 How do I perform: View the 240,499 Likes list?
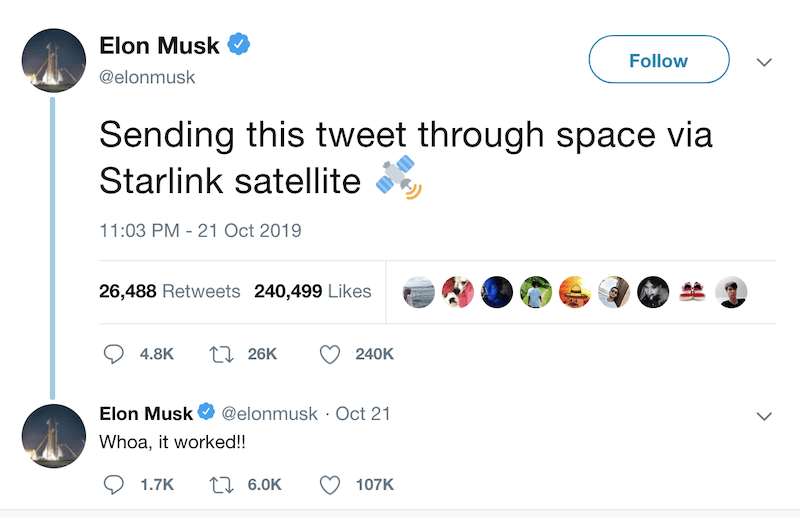[313, 292]
